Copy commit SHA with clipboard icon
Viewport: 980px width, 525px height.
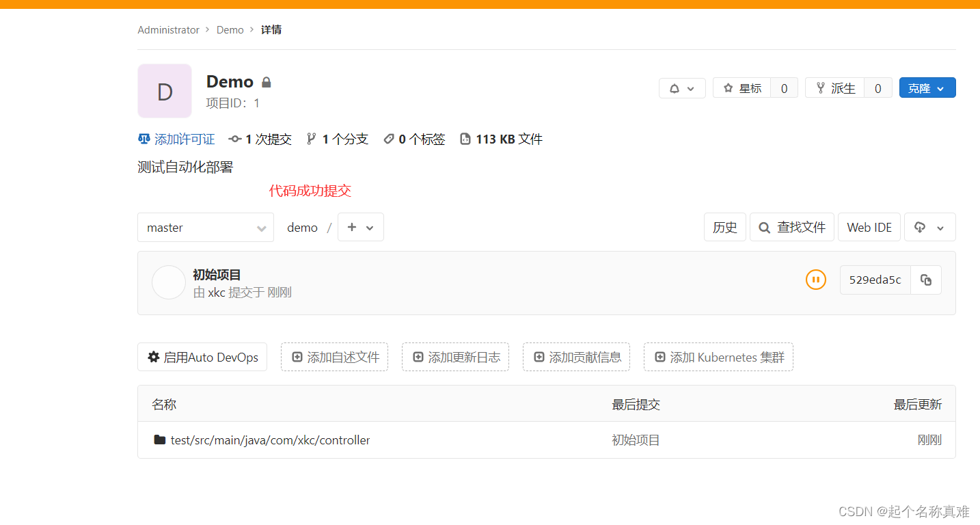pyautogui.click(x=926, y=280)
